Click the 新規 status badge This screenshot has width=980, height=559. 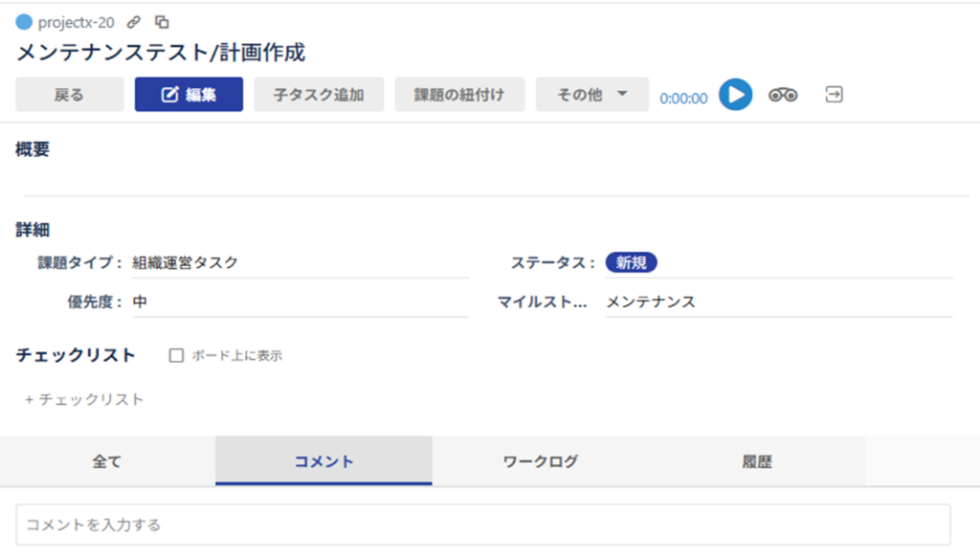[x=632, y=262]
